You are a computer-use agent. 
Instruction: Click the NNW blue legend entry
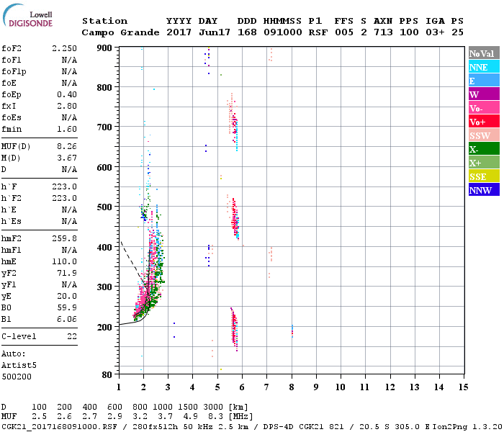point(483,190)
